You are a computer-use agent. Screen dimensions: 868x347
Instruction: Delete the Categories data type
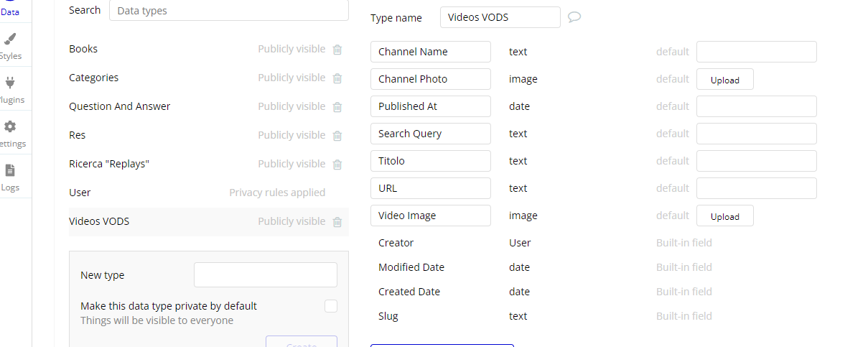coord(337,78)
